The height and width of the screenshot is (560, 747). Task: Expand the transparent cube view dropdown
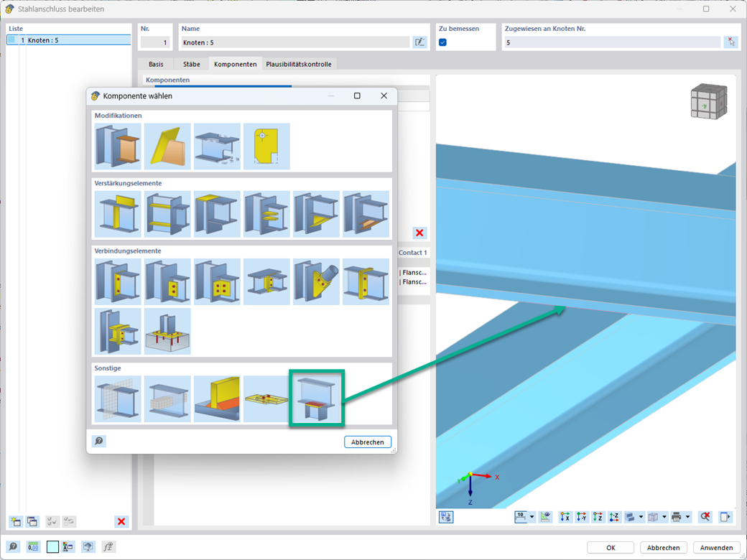pyautogui.click(x=664, y=517)
